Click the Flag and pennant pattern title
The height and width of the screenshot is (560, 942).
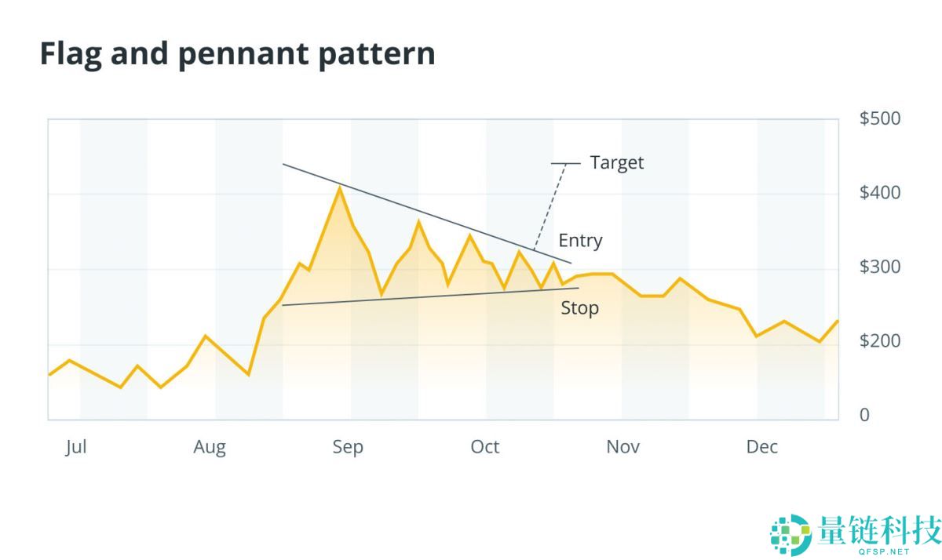click(237, 54)
